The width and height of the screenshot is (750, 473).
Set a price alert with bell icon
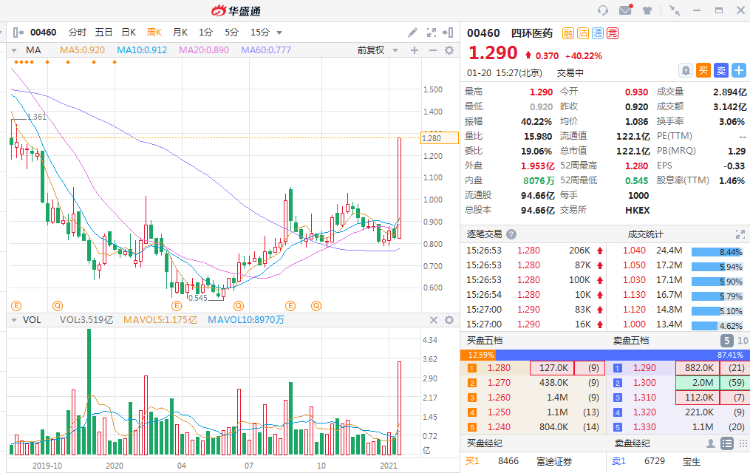685,71
